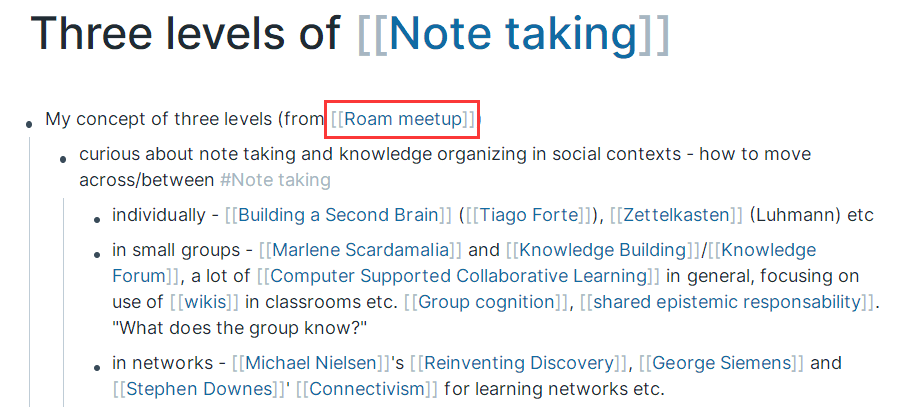Open the Roam meetup page link
This screenshot has height=407, width=903.
[403, 119]
